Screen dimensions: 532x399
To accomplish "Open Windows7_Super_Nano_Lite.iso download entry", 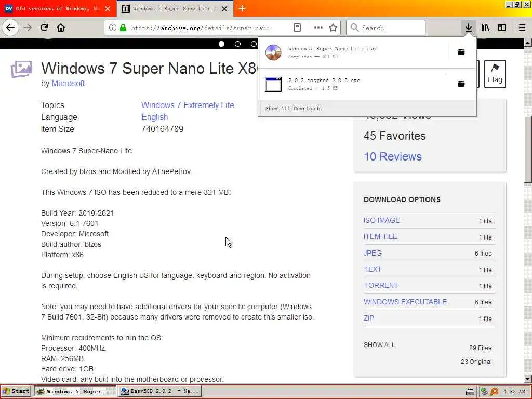I will tap(352, 52).
